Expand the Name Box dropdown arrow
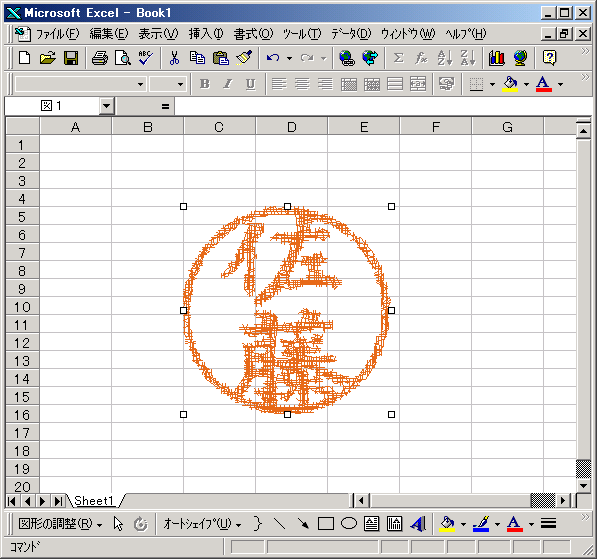The height and width of the screenshot is (559, 597). (x=107, y=106)
